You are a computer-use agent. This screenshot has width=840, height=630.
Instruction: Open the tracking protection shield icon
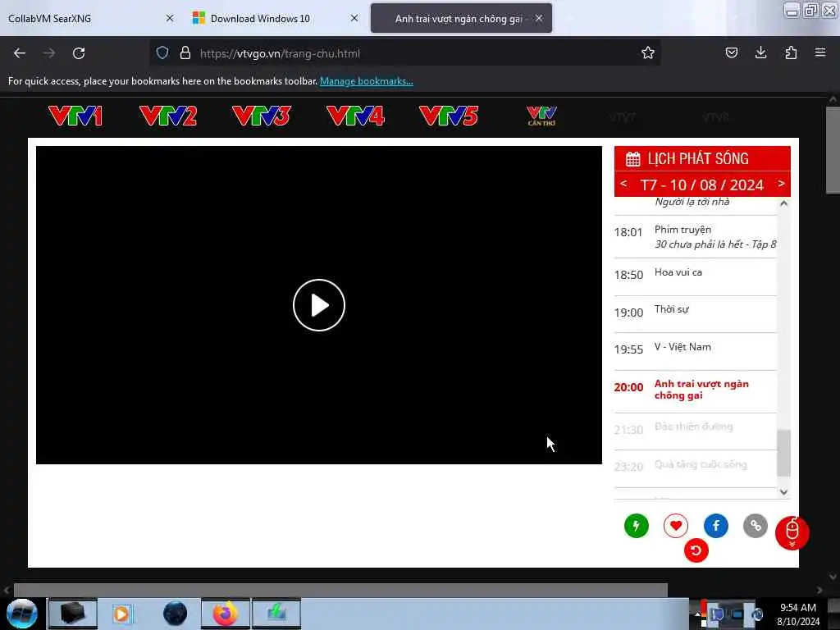(x=162, y=52)
